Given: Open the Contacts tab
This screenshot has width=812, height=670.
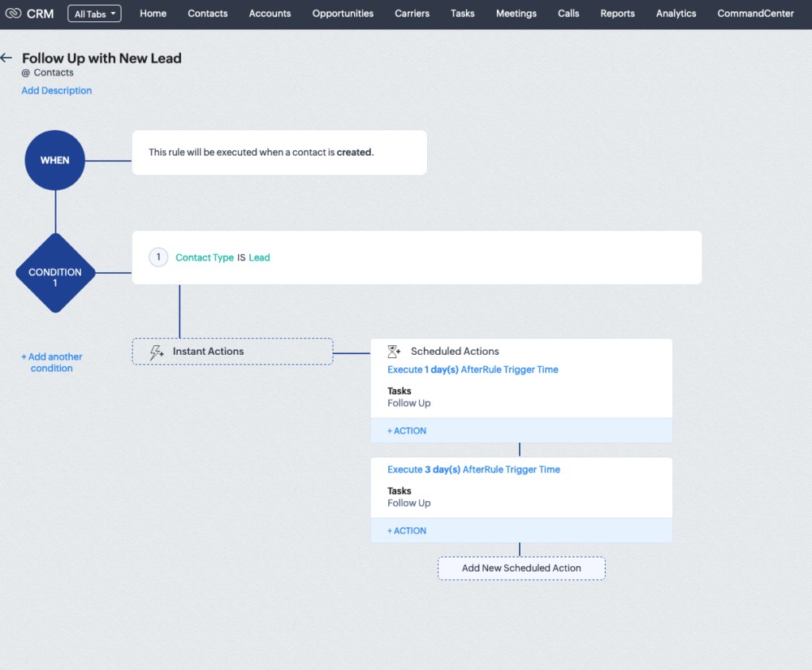Looking at the screenshot, I should pos(208,14).
